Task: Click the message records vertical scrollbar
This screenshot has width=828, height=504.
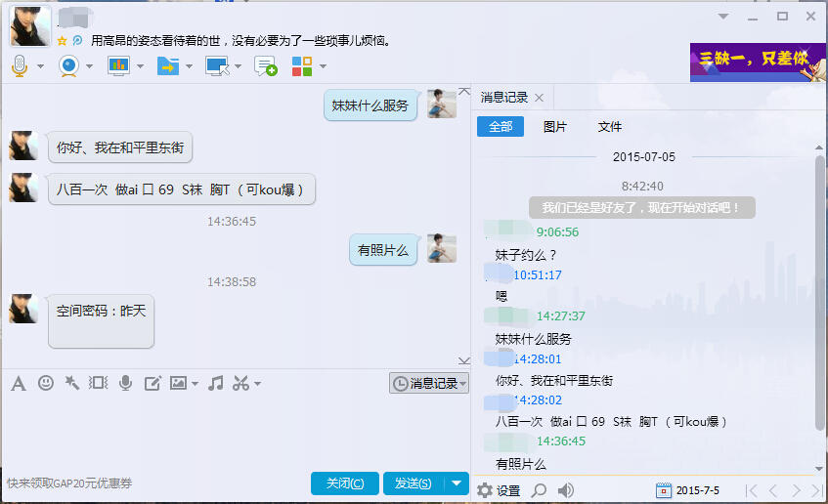Action: (x=819, y=293)
